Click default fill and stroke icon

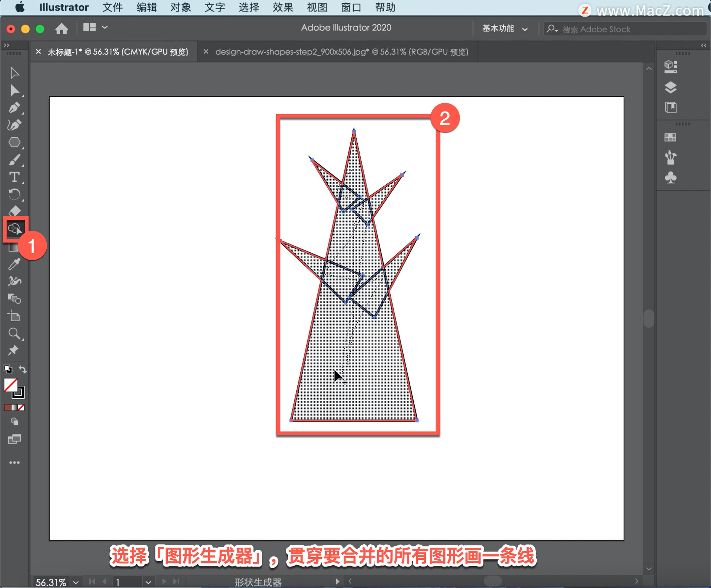[8, 369]
